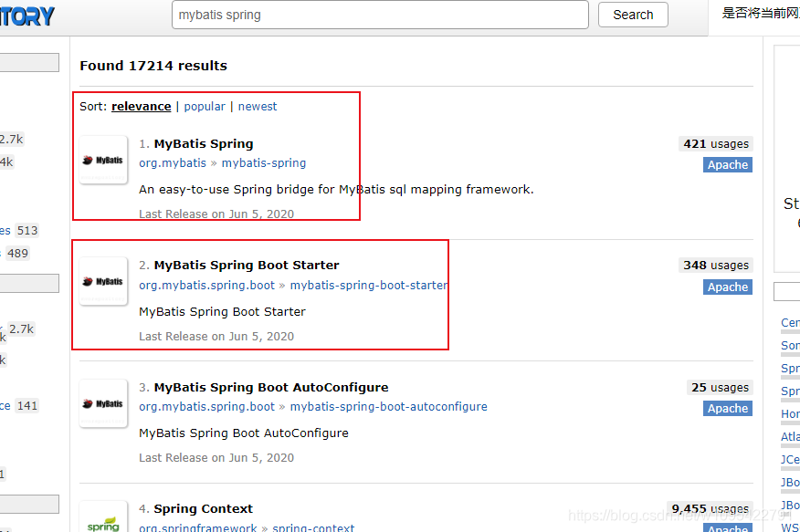Open the mybatis-spring-boot-autoconfigure artifact link
The width and height of the screenshot is (800, 532).
click(388, 407)
